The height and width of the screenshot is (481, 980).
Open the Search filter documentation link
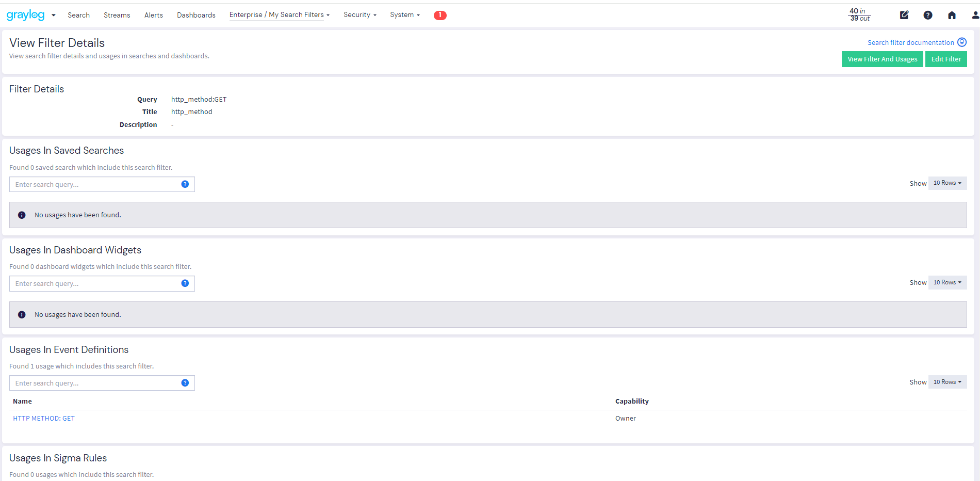910,42
